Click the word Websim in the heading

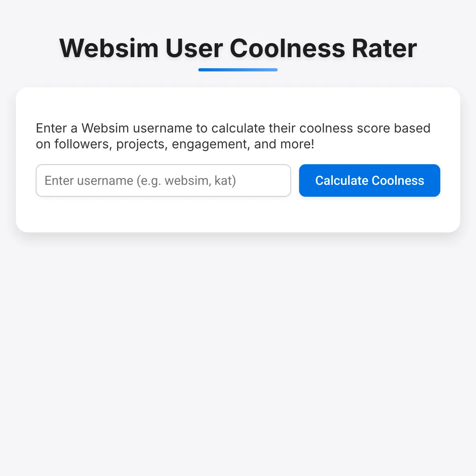109,48
